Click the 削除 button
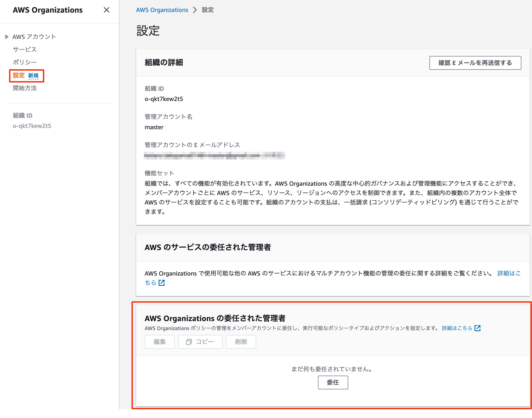This screenshot has height=418, width=532. pyautogui.click(x=241, y=342)
